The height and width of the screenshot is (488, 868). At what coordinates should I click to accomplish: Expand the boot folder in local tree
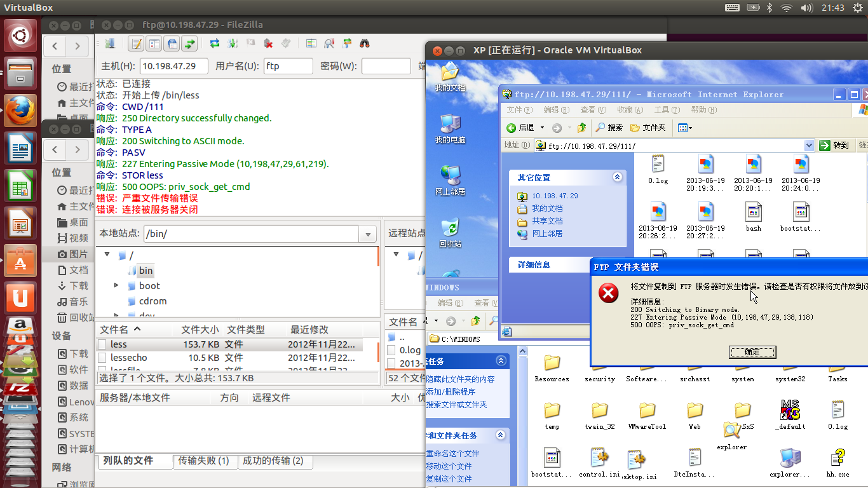pyautogui.click(x=116, y=285)
